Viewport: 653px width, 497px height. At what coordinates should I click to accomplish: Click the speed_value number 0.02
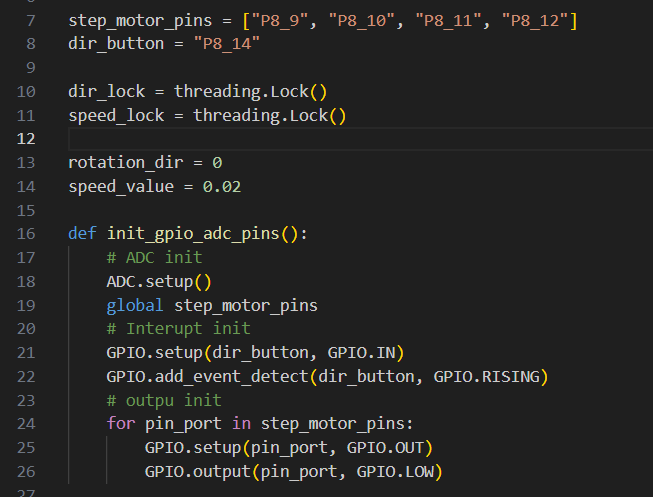[222, 187]
